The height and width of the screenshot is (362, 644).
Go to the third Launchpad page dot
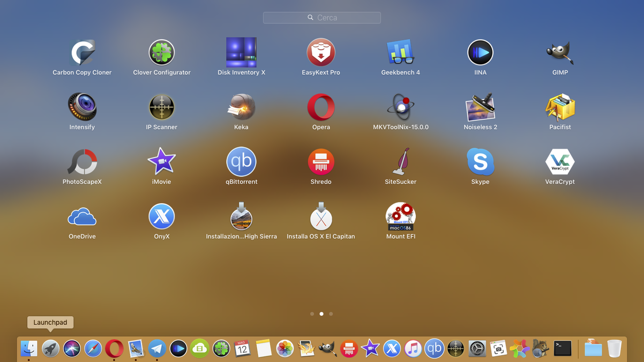tap(331, 314)
